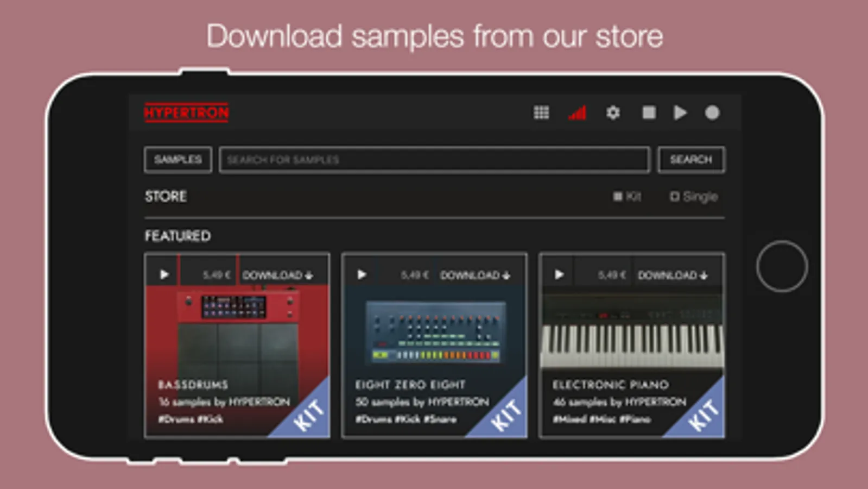Open the Electronic Piano keyboard thumbnail
This screenshot has width=868, height=489.
pos(632,331)
